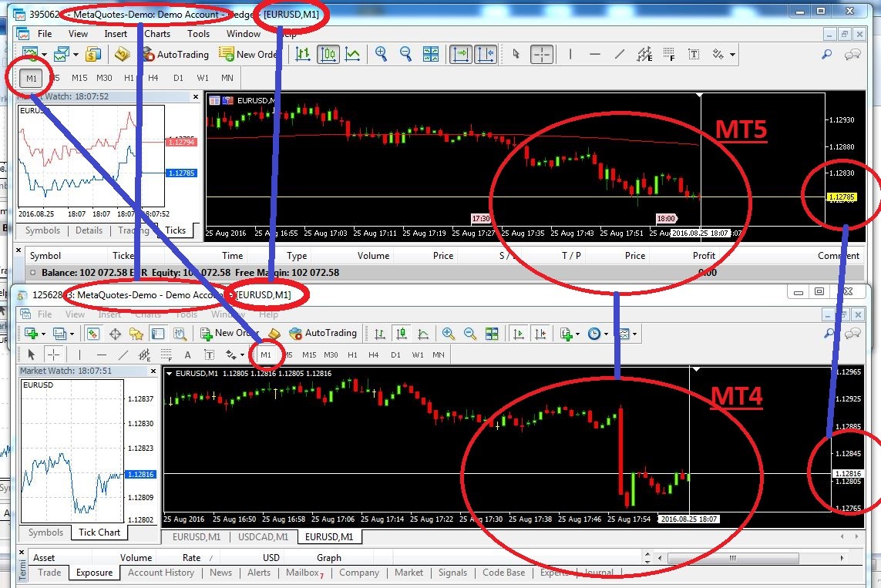Viewport: 881px width, 588px height.
Task: Toggle crosshair tool in MT4 toolbar
Action: coord(53,354)
